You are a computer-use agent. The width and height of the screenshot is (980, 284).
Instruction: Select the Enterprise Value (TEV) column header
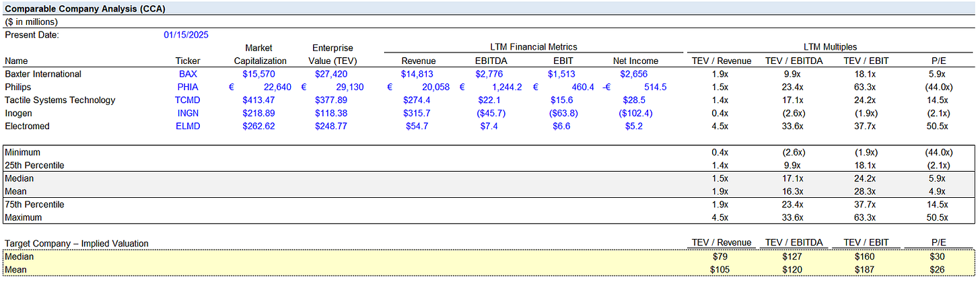332,55
